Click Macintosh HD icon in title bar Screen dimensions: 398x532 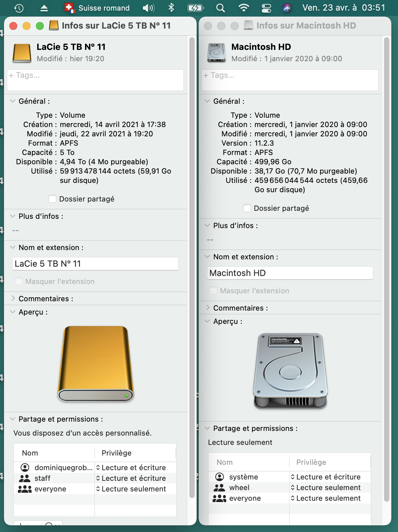248,25
